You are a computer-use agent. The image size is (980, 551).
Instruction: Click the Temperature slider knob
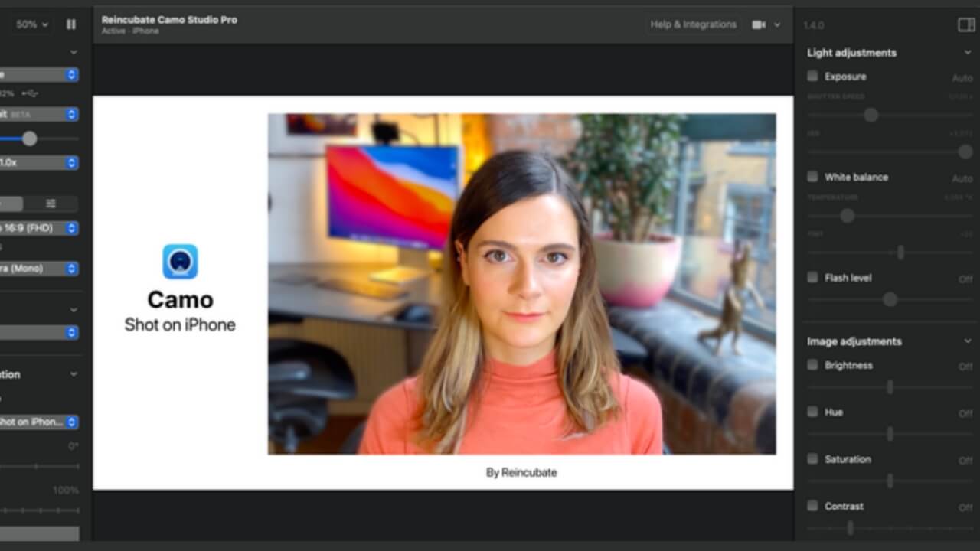click(x=847, y=216)
